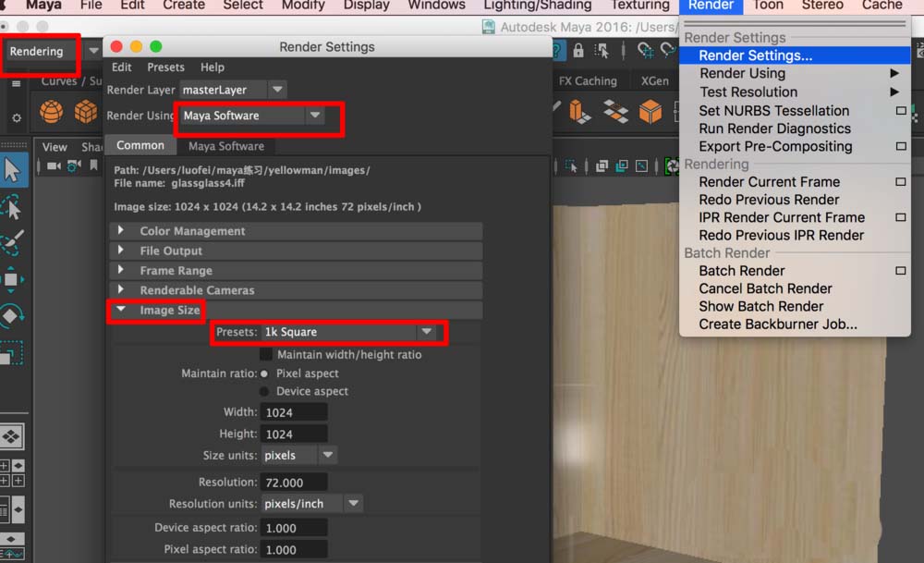Click the lock camera icon in viewport
This screenshot has height=563, width=924.
pyautogui.click(x=74, y=166)
